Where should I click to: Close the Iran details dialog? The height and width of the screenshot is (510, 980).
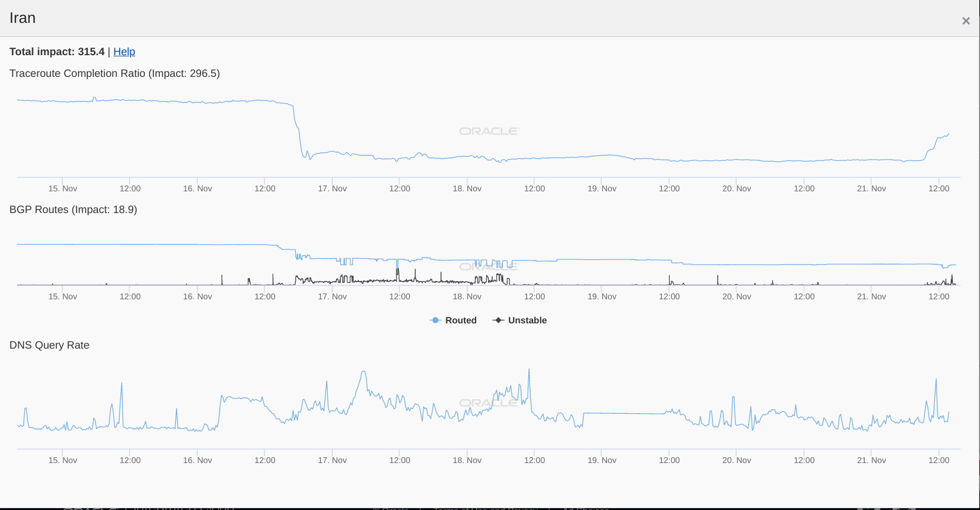pos(965,21)
